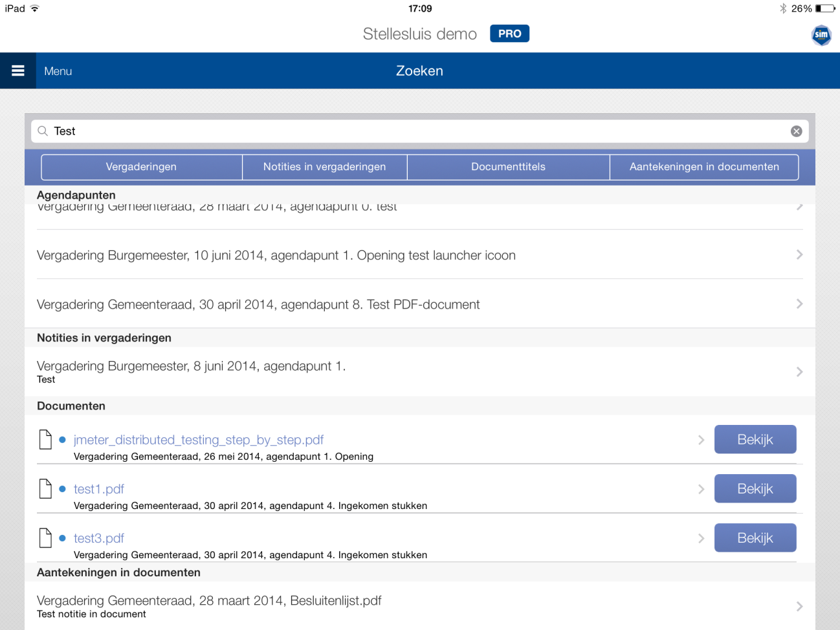Open the sim profile logo icon
Screen dimensions: 840x630
pos(821,35)
